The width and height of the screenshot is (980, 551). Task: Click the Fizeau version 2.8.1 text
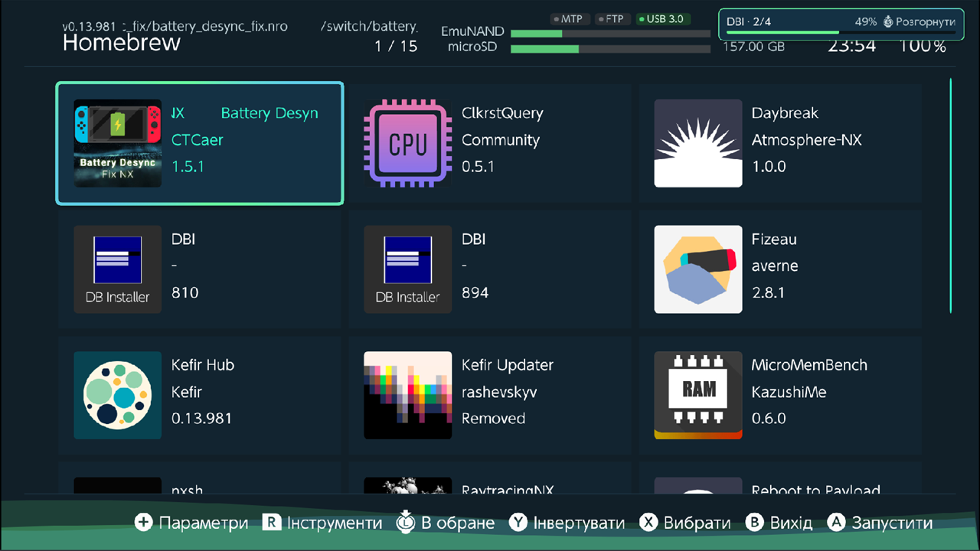pyautogui.click(x=768, y=292)
